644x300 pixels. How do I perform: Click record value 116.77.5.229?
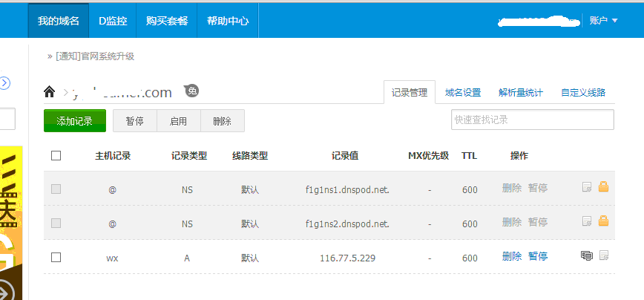point(347,258)
